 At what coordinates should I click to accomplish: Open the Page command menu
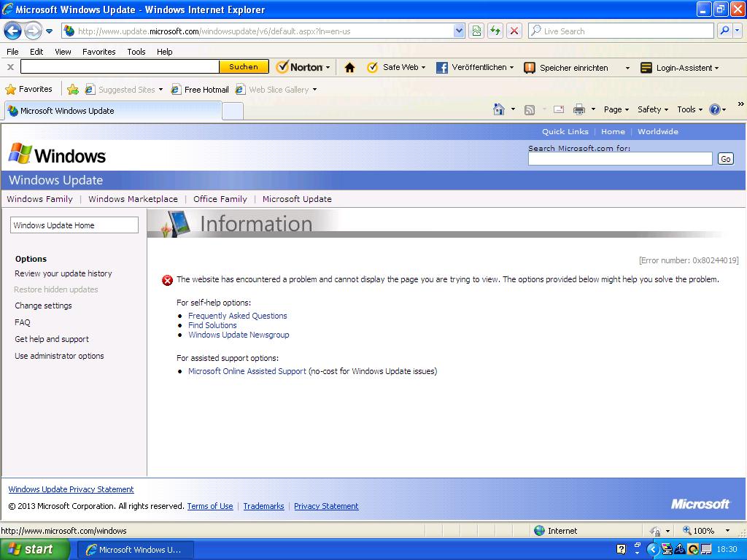[616, 109]
